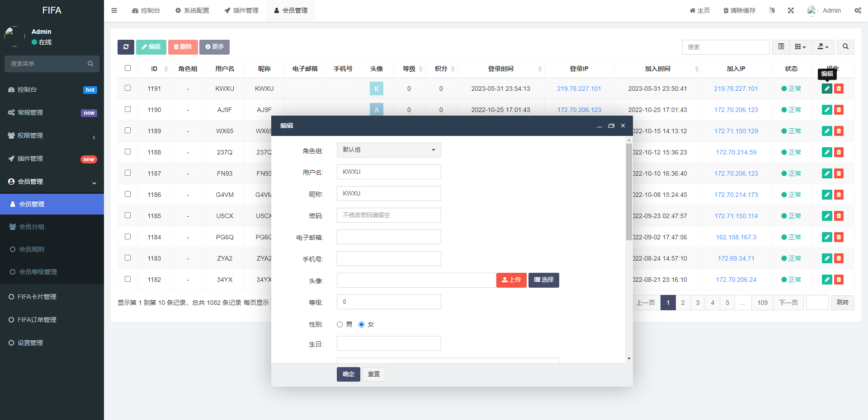Click the refresh icon button in the table toolbar

point(126,47)
